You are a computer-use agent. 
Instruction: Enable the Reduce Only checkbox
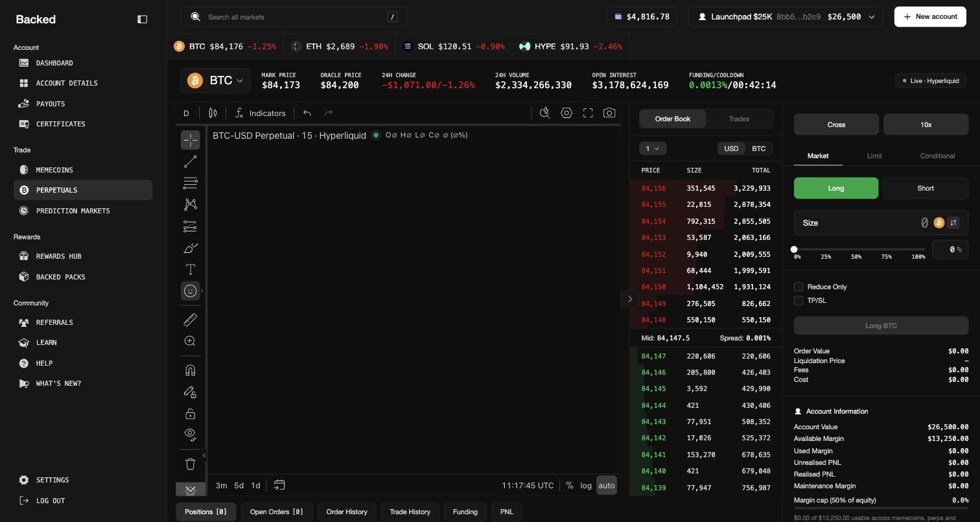point(799,287)
